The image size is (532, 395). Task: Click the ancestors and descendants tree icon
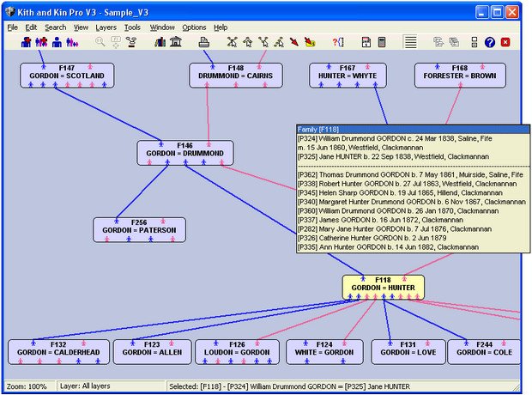pyautogui.click(x=232, y=42)
